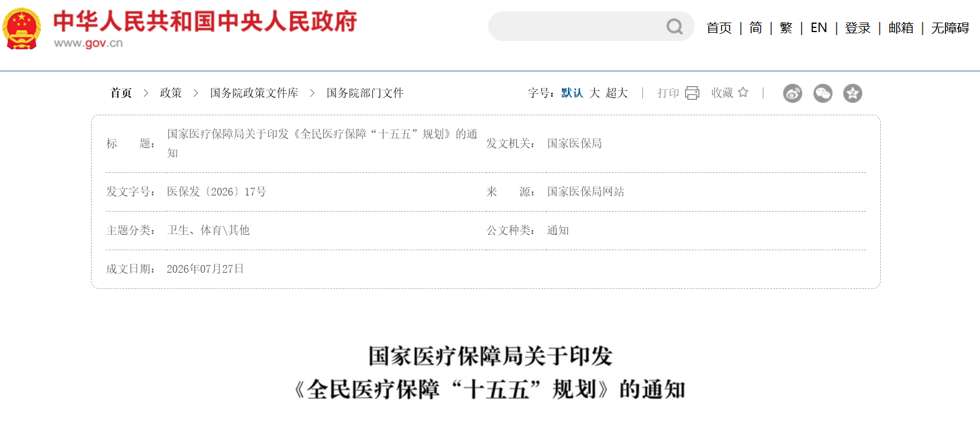This screenshot has height=435, width=980.
Task: Switch to simplified Chinese 简
Action: (x=756, y=28)
